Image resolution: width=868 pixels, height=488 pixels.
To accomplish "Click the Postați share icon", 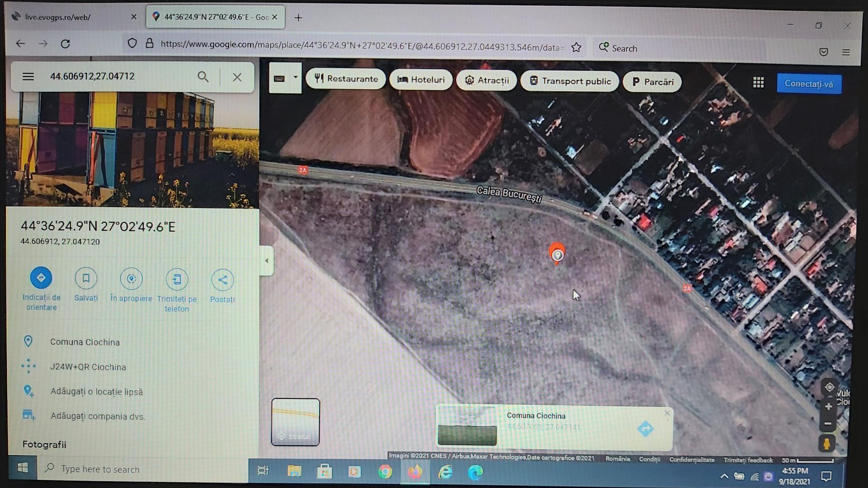I will click(222, 280).
